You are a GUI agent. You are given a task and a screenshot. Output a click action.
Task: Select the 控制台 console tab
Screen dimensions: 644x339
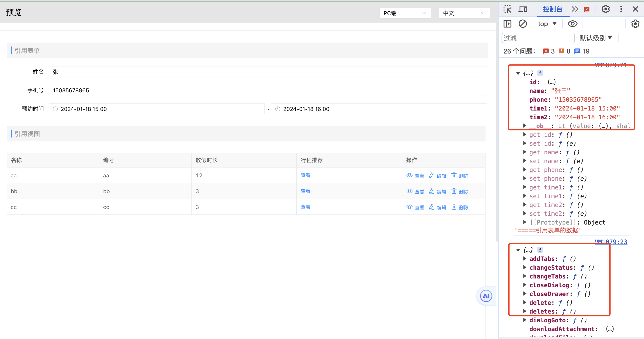[x=552, y=9]
